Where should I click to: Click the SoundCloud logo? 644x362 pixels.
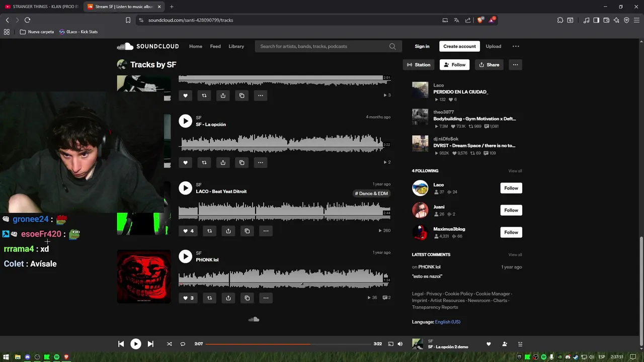(148, 46)
